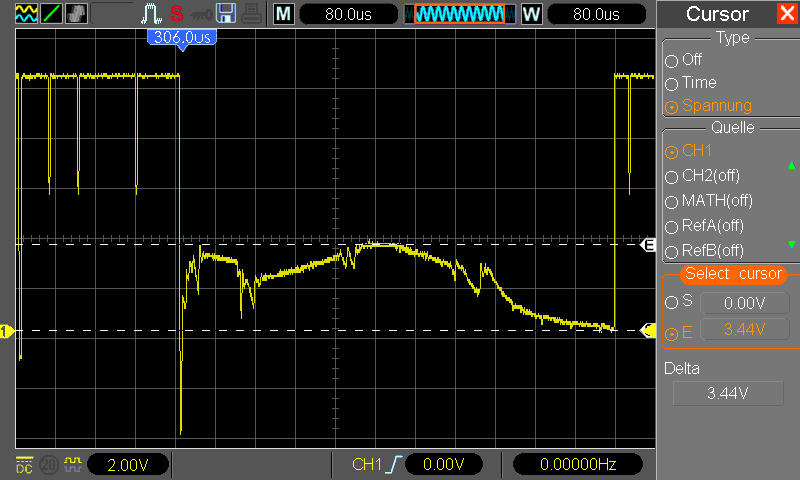Choose RefA(off) as cursor source
Viewport: 800px width, 480px height.
704,226
